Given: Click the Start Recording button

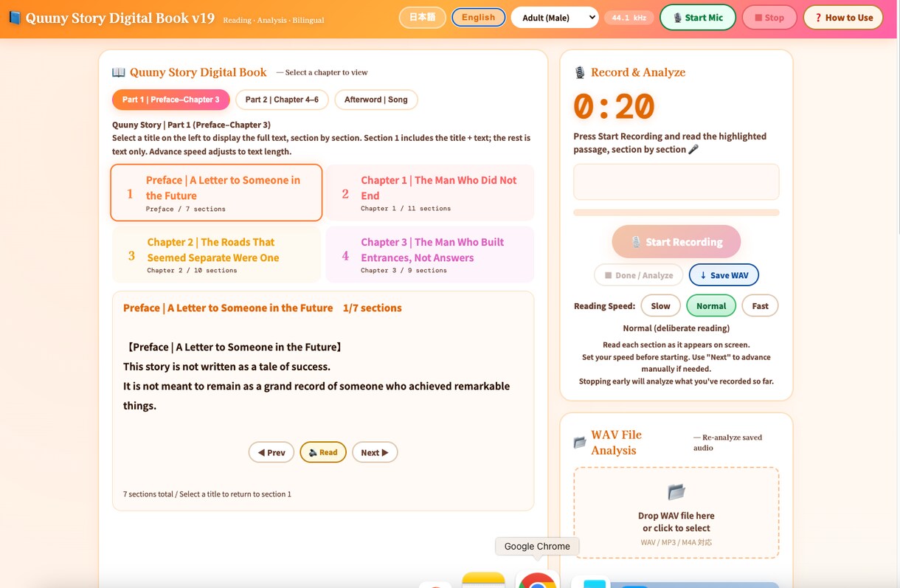Looking at the screenshot, I should [x=676, y=242].
